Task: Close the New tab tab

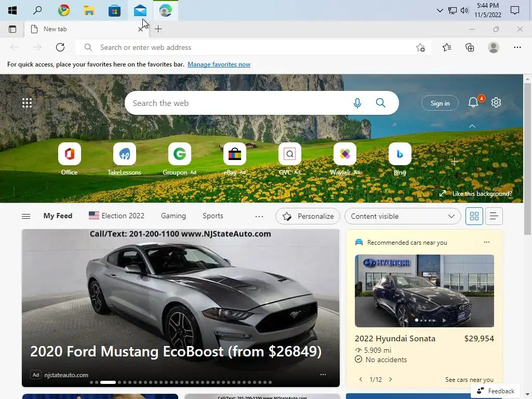Action: (140, 30)
